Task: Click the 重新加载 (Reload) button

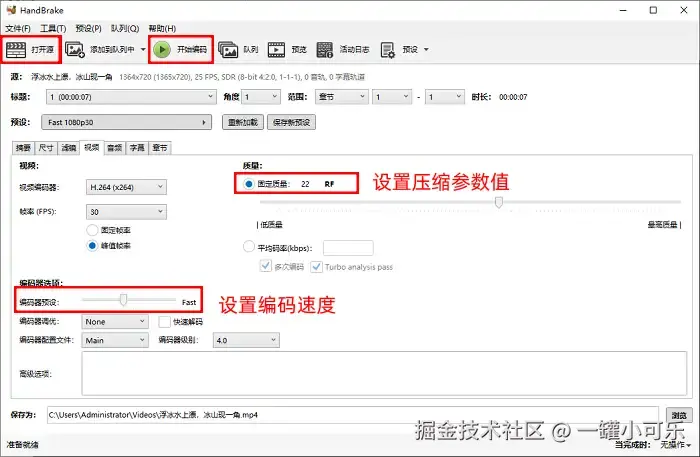Action: coord(243,122)
